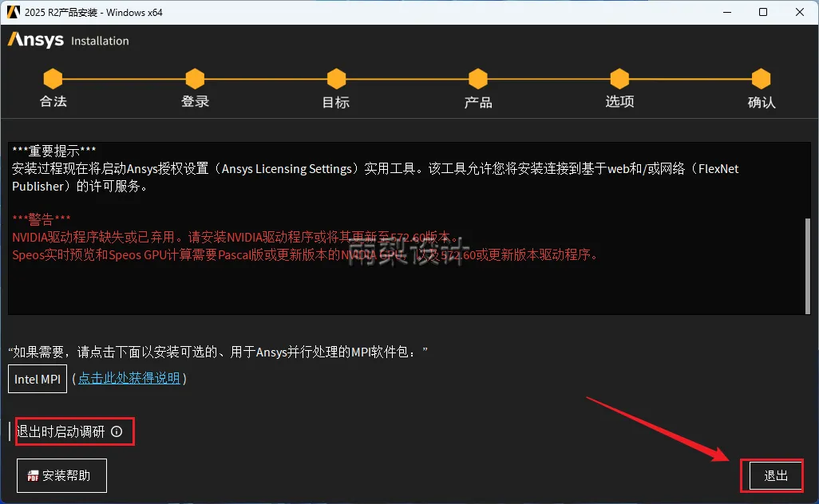Click the 产品 step hexagon icon

click(478, 79)
